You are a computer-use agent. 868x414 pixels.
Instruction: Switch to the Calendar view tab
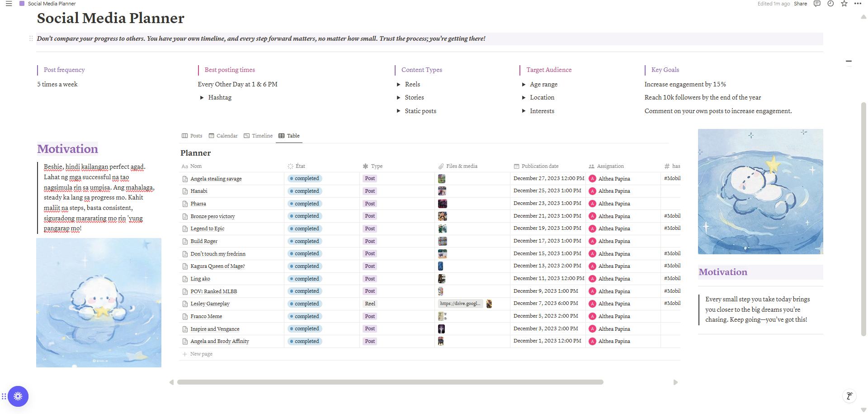223,136
